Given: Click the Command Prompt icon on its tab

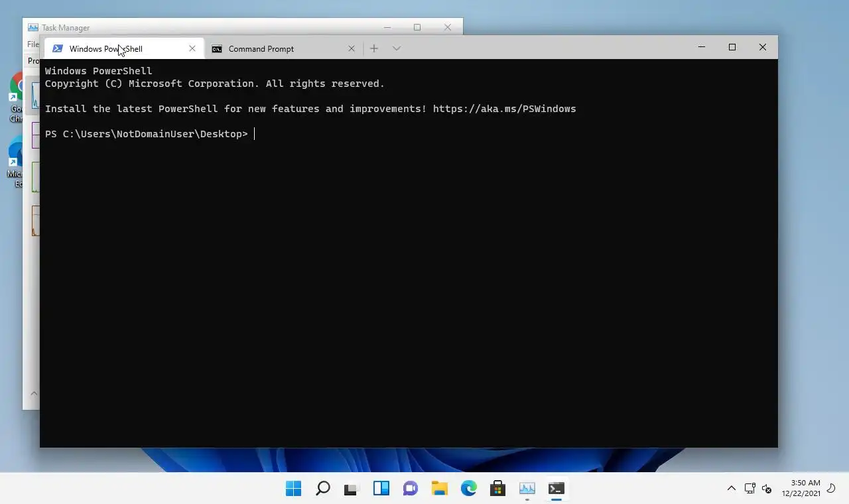Looking at the screenshot, I should 217,48.
